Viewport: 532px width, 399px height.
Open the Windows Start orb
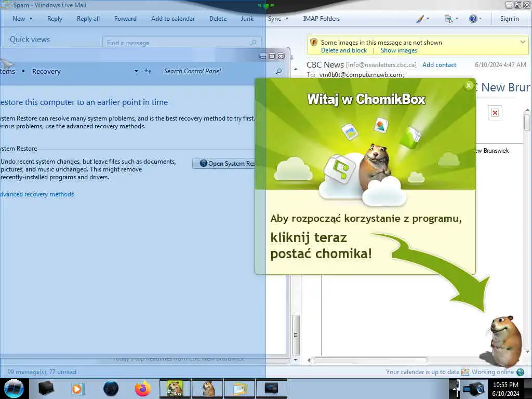(x=14, y=389)
